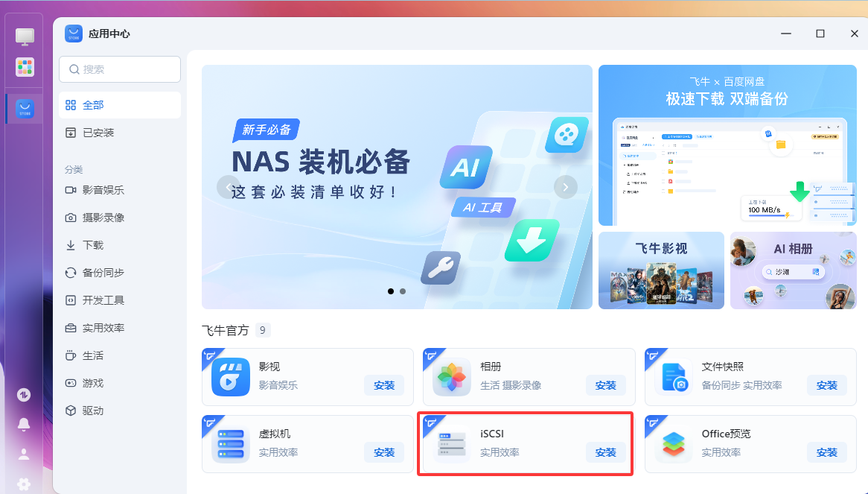Open the 影视 app icon
Viewport: 868px width, 494px height.
231,377
